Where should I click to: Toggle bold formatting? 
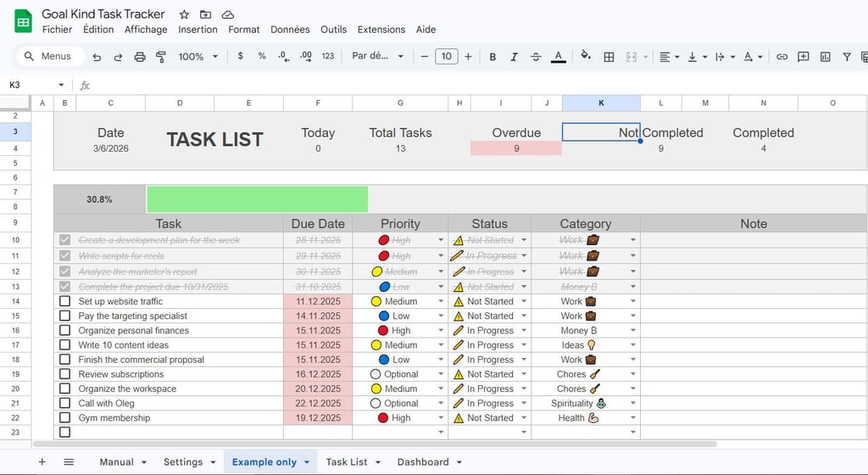click(x=492, y=57)
